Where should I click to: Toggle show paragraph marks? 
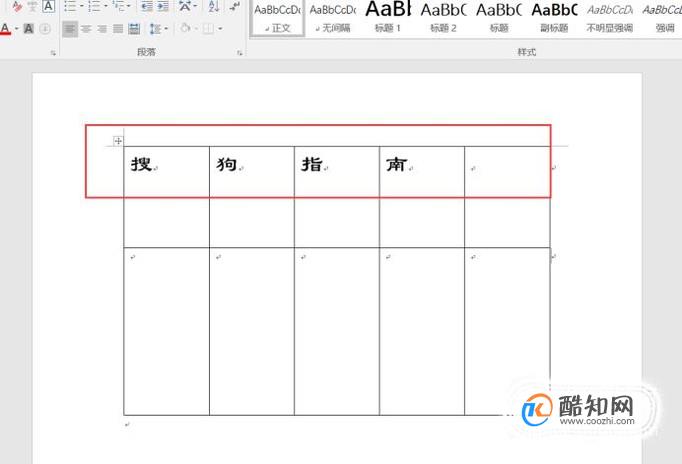point(235,6)
